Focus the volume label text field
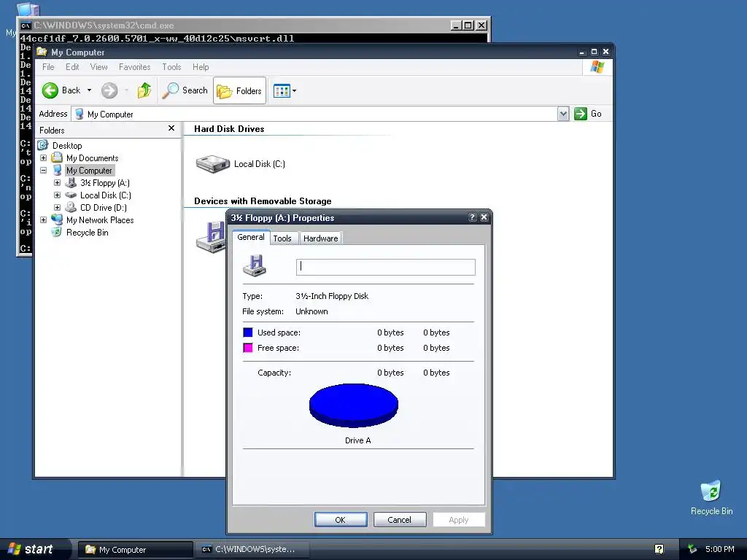 tap(385, 267)
